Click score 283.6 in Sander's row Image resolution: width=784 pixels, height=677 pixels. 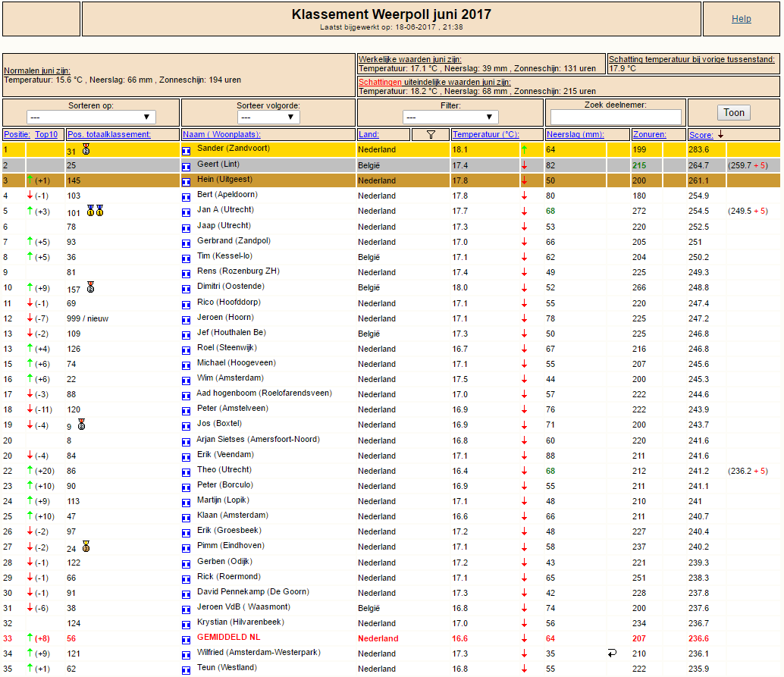click(x=698, y=149)
